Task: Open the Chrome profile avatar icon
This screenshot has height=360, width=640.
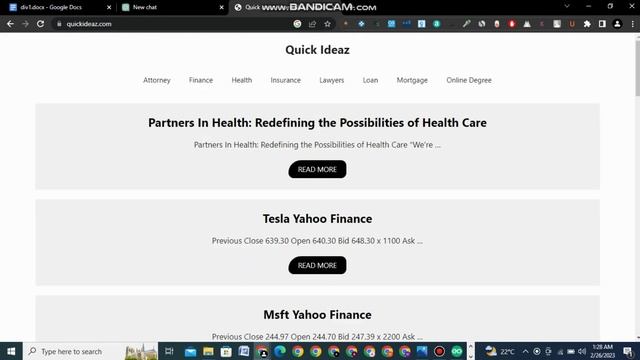Action: pyautogui.click(x=617, y=24)
